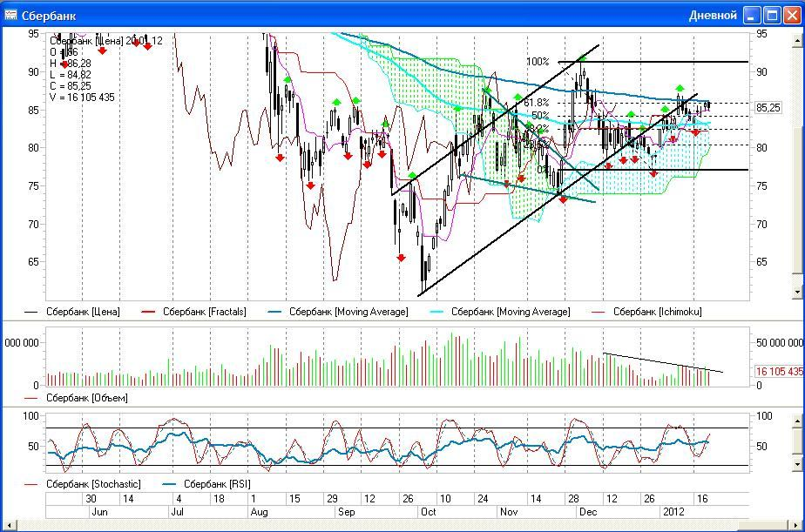805x532 pixels.
Task: Click the 16 105 435 volume value label
Action: pyautogui.click(x=780, y=372)
